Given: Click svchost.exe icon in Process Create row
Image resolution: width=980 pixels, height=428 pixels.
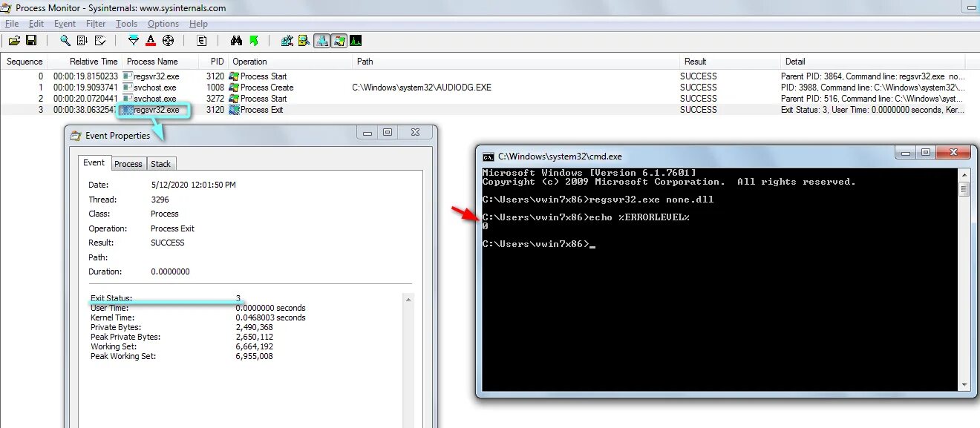Looking at the screenshot, I should (128, 88).
